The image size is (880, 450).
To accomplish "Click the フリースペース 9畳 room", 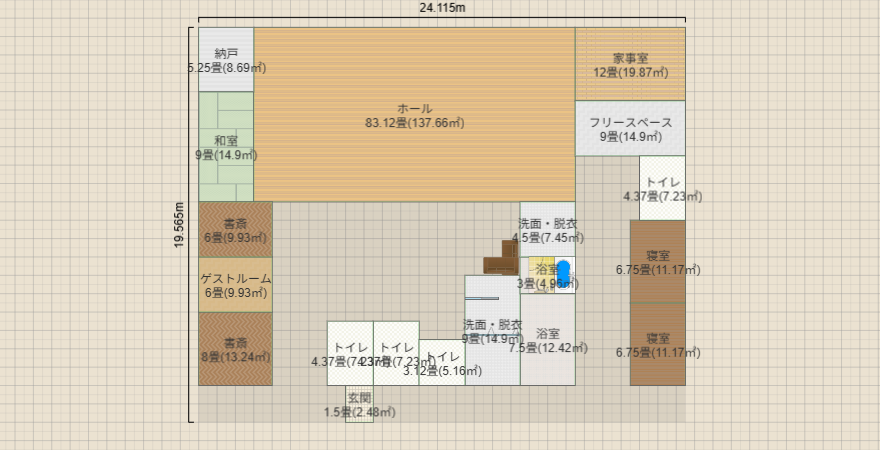I will 630,128.
